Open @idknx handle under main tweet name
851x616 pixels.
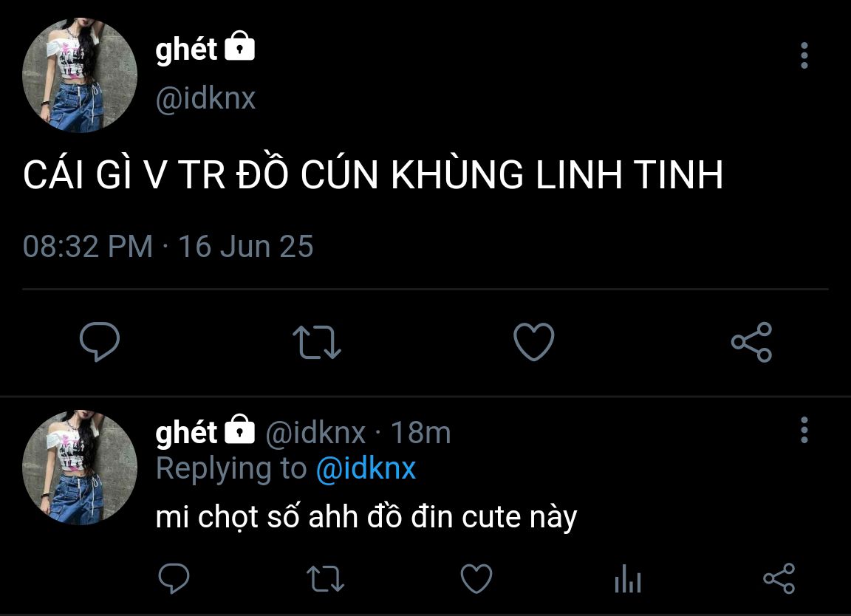[205, 98]
